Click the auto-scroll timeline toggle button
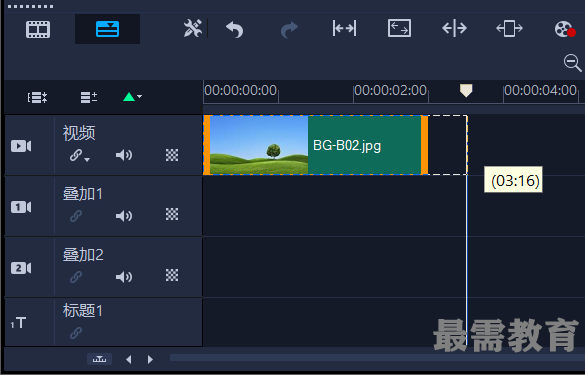Screen dimensions: 585x375 coord(99,359)
